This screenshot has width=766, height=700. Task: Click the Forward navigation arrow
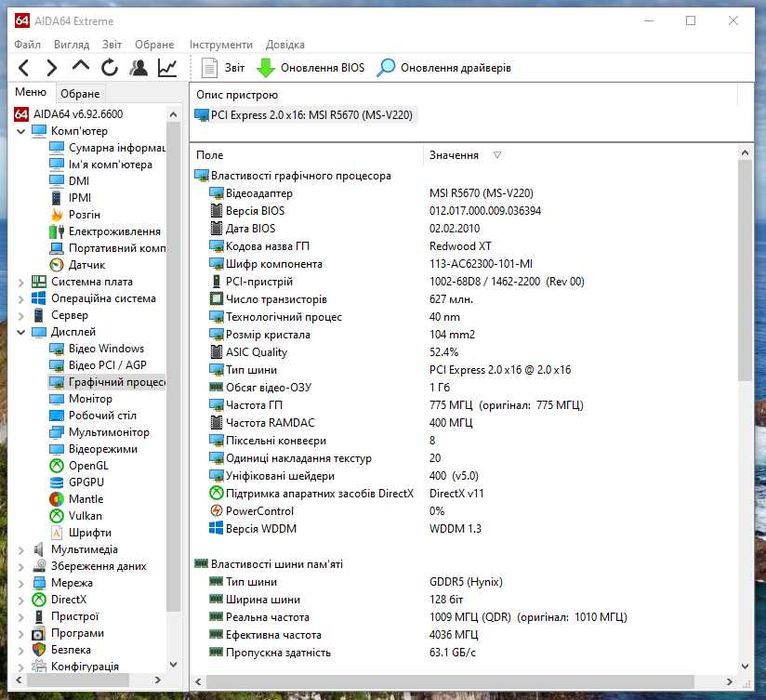[x=51, y=68]
